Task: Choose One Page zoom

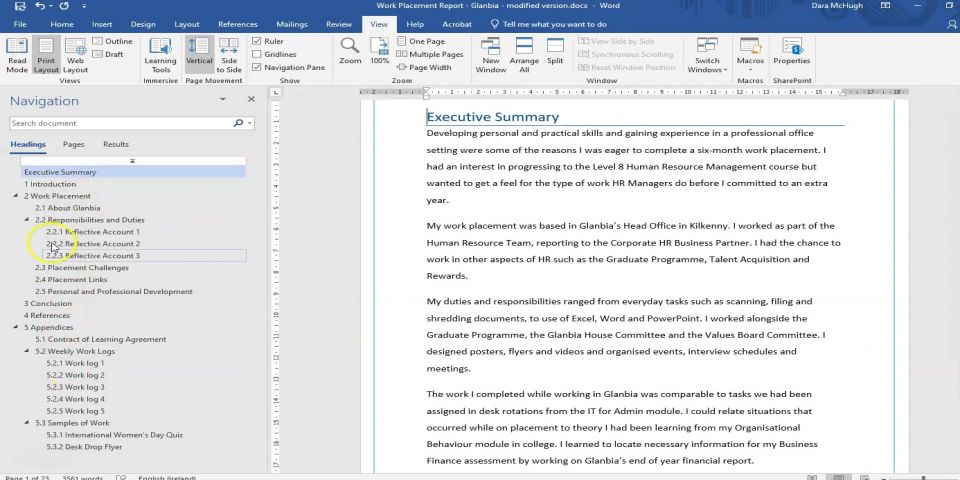Action: [x=421, y=41]
